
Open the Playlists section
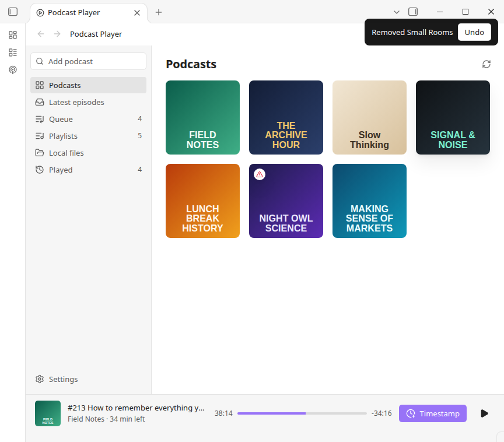point(89,136)
